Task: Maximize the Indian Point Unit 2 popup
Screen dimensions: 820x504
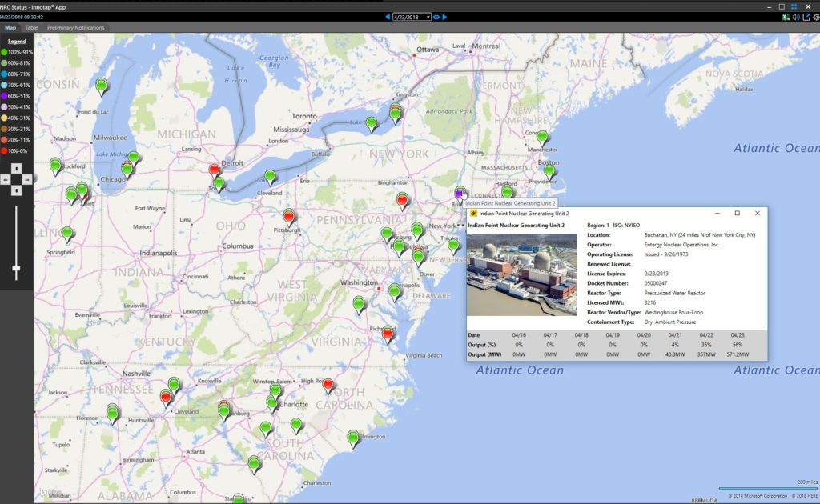Action: tap(738, 213)
